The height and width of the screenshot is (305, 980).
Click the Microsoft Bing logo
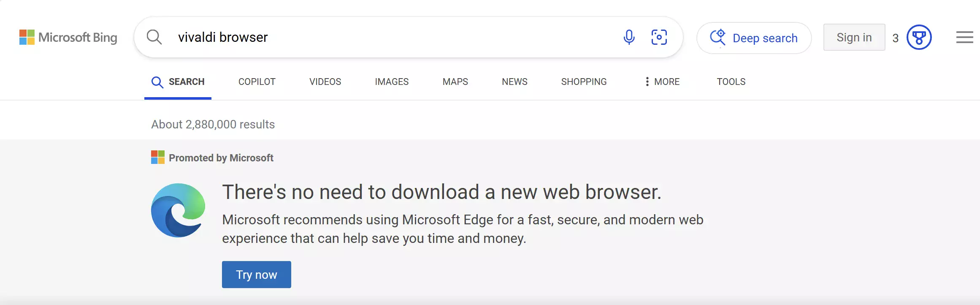point(68,37)
